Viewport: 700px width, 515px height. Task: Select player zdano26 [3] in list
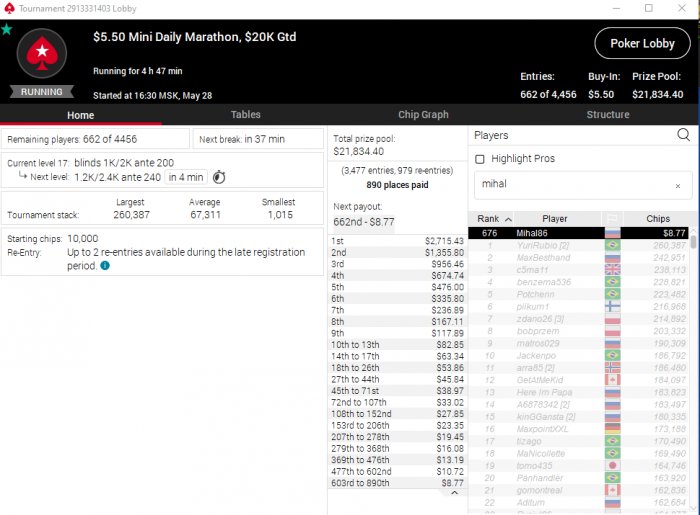coord(579,319)
